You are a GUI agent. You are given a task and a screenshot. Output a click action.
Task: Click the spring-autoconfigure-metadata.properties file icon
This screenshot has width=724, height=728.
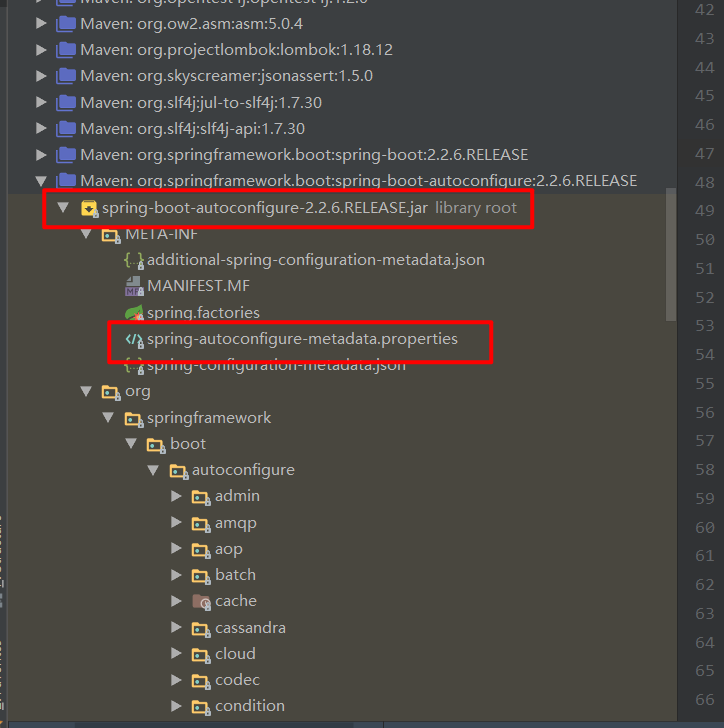[134, 339]
